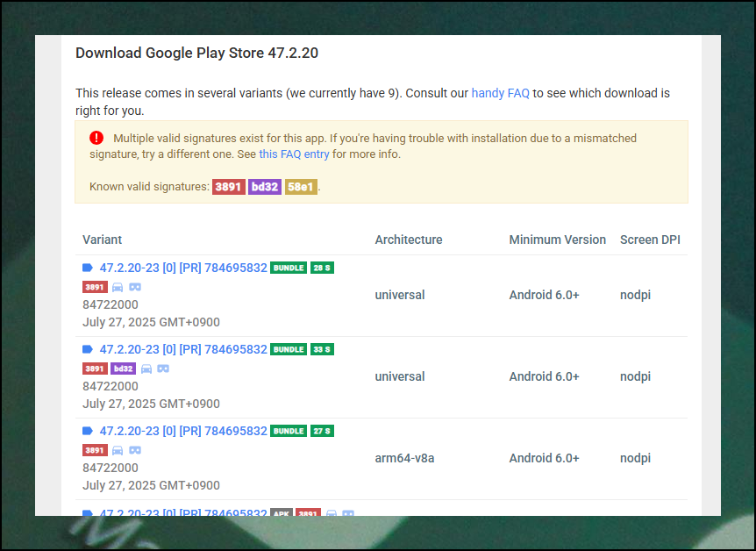Click car icon in 33 S variant row
Image resolution: width=756 pixels, height=551 pixels.
point(146,369)
